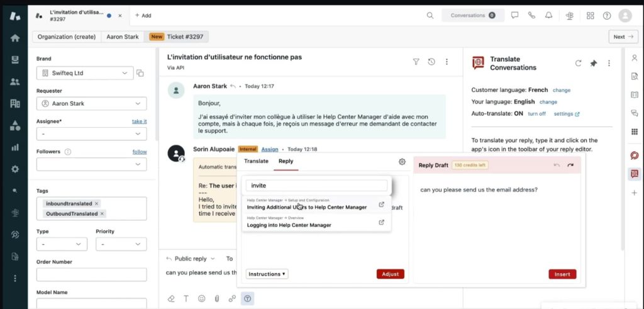644x309 pixels.
Task: Switch to the Translate tab
Action: click(x=256, y=161)
